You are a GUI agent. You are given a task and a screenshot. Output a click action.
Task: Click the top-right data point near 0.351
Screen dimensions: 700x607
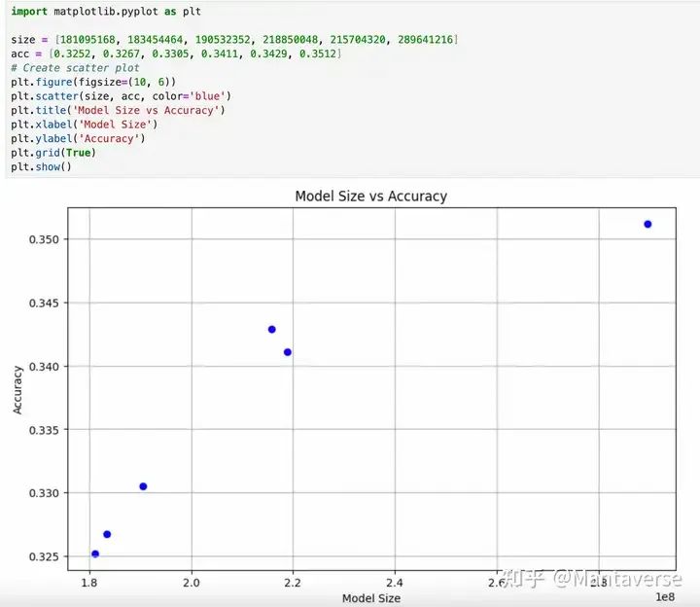coord(647,224)
